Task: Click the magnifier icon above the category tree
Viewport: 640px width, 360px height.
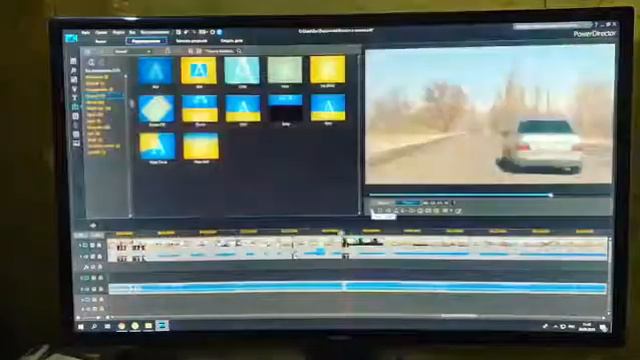Action: (91, 62)
